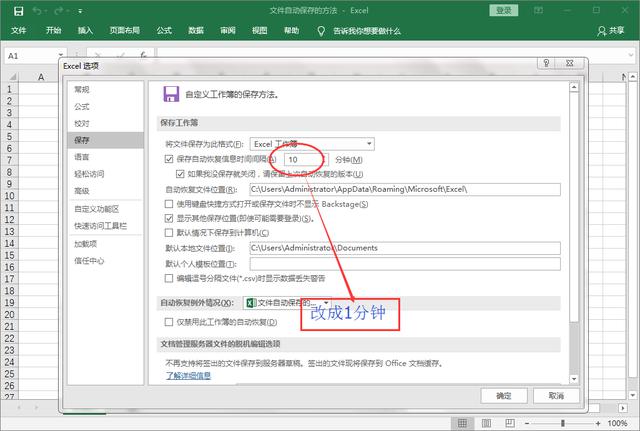Open Quick Access Toolbar customize arrow

[80, 11]
